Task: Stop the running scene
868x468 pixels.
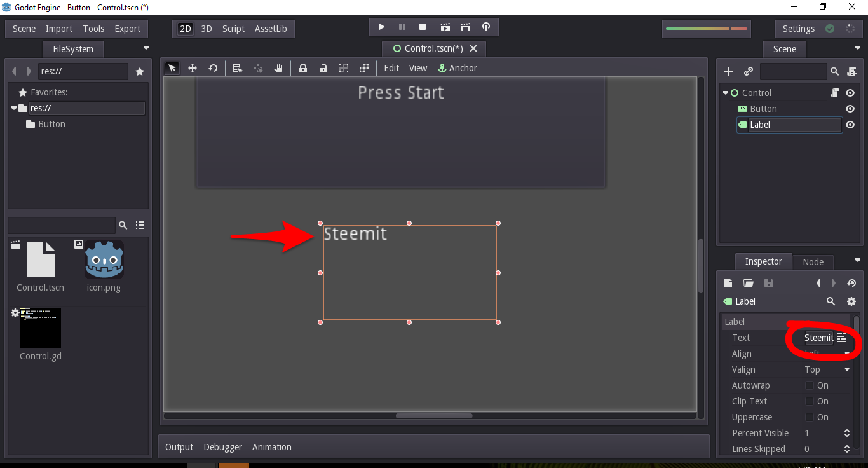Action: tap(423, 27)
